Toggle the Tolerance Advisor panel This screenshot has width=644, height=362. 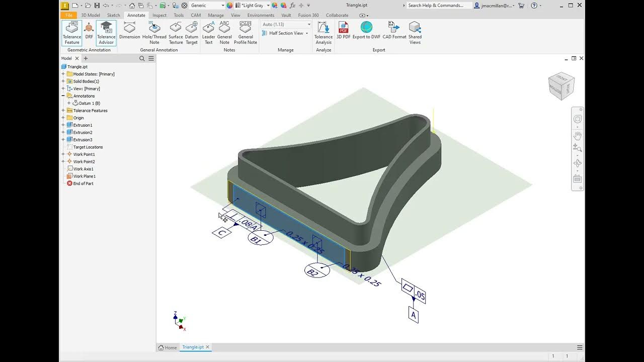point(106,33)
